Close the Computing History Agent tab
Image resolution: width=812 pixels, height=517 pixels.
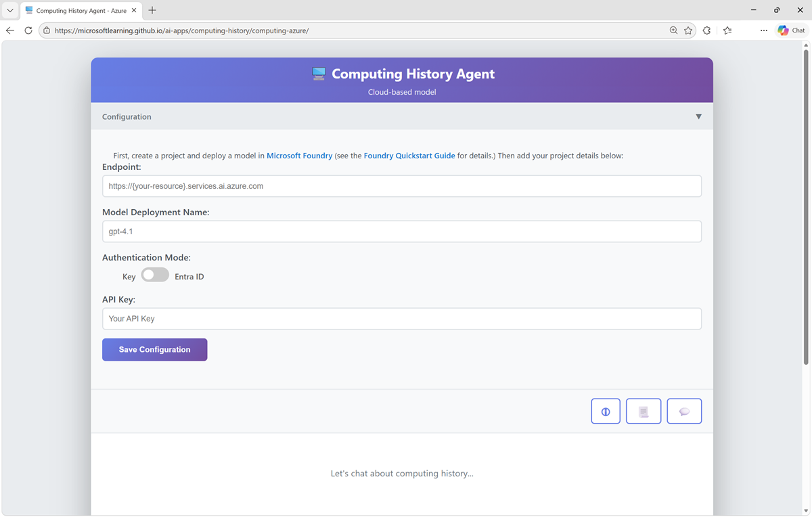click(x=134, y=11)
